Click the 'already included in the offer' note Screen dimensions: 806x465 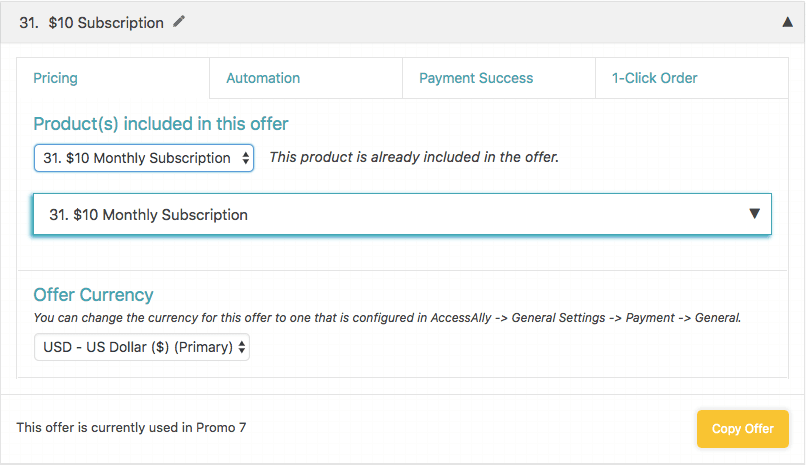[414, 157]
